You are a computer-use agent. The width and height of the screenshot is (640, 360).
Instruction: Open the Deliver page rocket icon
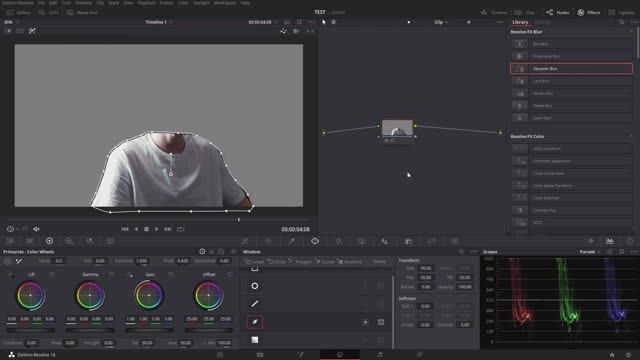[x=420, y=355]
